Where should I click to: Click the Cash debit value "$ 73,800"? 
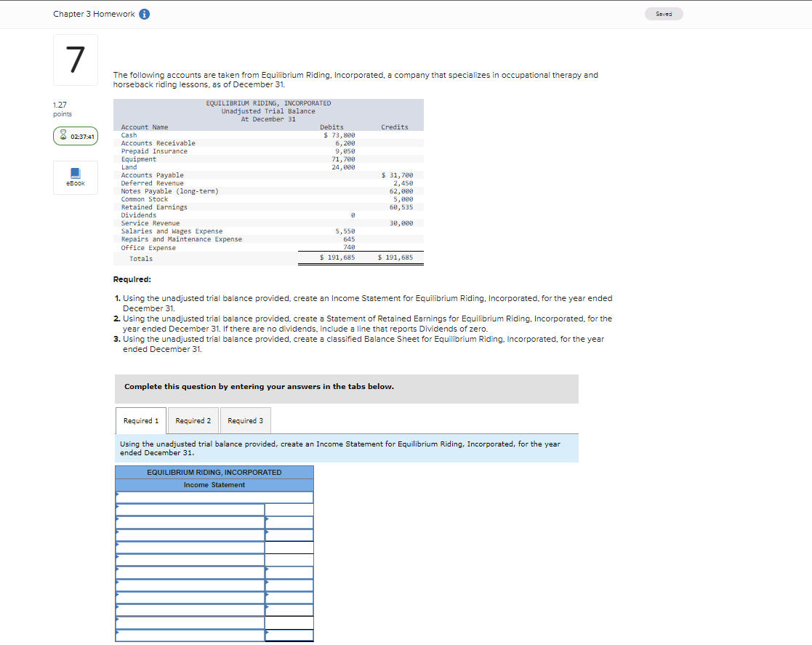(x=339, y=135)
